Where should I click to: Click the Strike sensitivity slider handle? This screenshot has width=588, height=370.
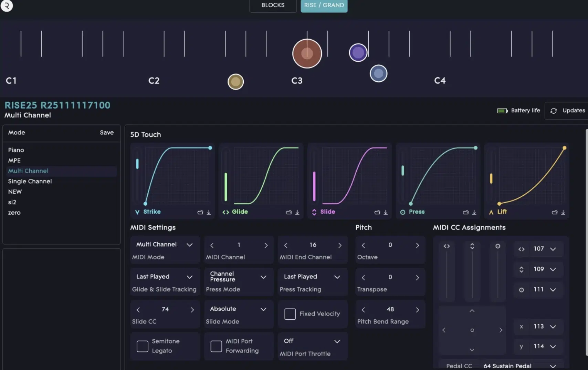[137, 164]
